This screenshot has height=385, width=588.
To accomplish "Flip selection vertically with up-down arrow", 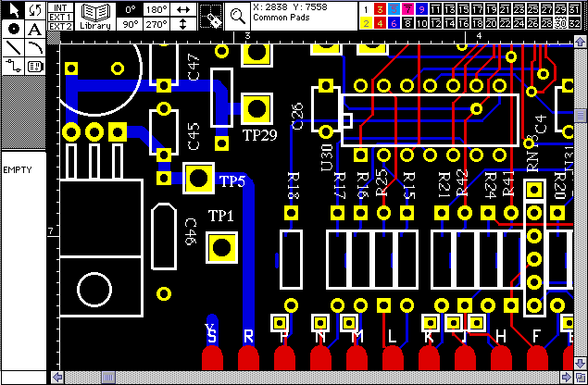I will [x=182, y=24].
